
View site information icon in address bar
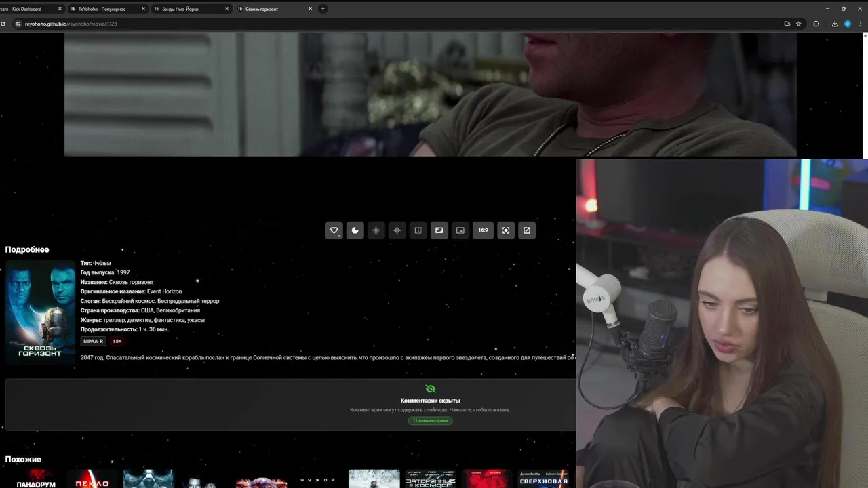point(18,24)
